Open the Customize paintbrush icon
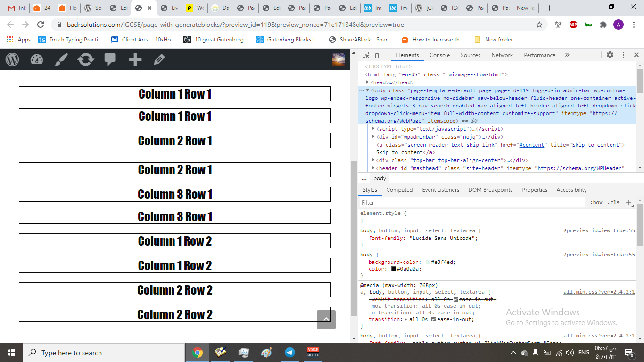The height and width of the screenshot is (362, 644). pyautogui.click(x=61, y=59)
